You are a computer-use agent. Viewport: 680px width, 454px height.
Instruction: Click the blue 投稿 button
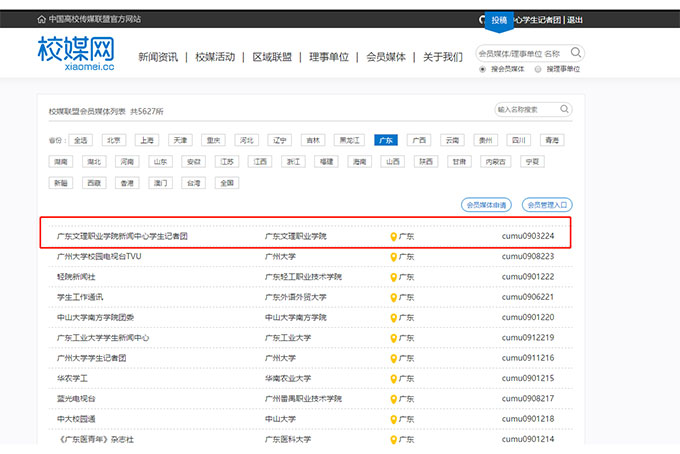click(499, 20)
